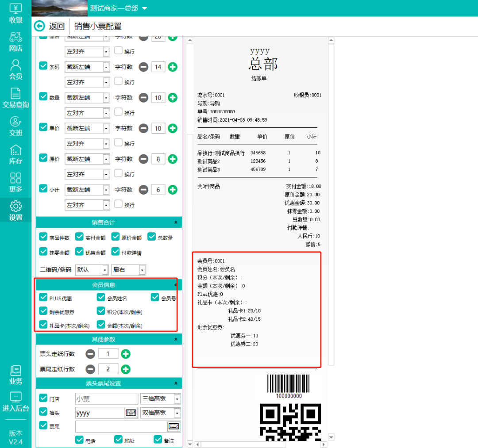The image size is (478, 448).
Task: Open the 二维码/条码 默认 dropdown
Action: (92, 269)
